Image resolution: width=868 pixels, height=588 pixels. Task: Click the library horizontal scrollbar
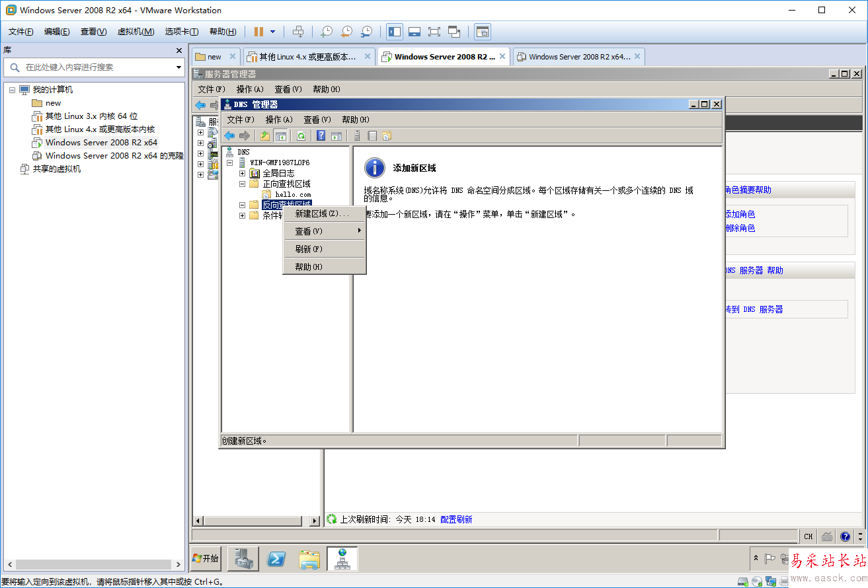point(93,565)
